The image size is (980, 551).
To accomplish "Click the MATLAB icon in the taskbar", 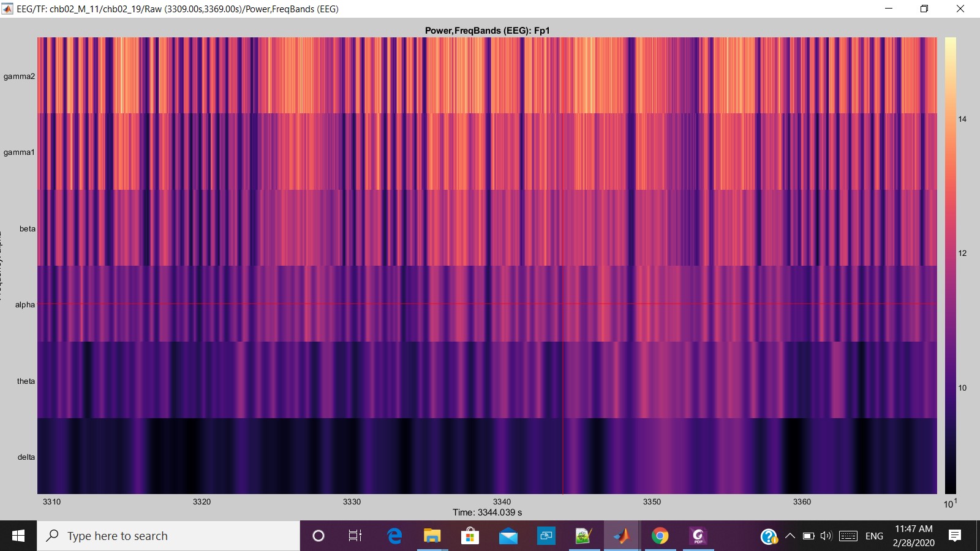I will (622, 536).
